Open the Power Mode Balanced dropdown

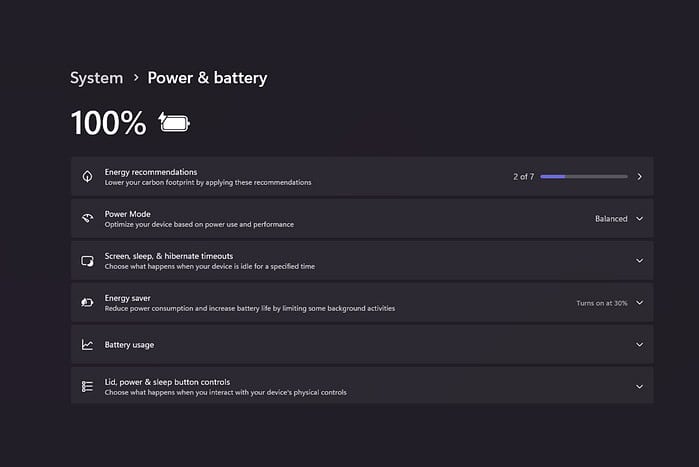tap(617, 218)
